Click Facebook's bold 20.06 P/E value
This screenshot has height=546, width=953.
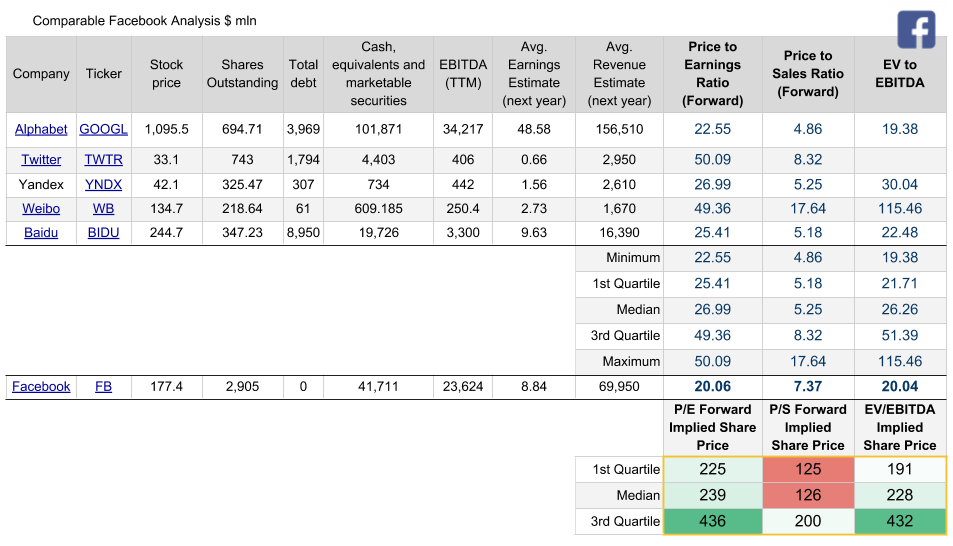pyautogui.click(x=712, y=387)
